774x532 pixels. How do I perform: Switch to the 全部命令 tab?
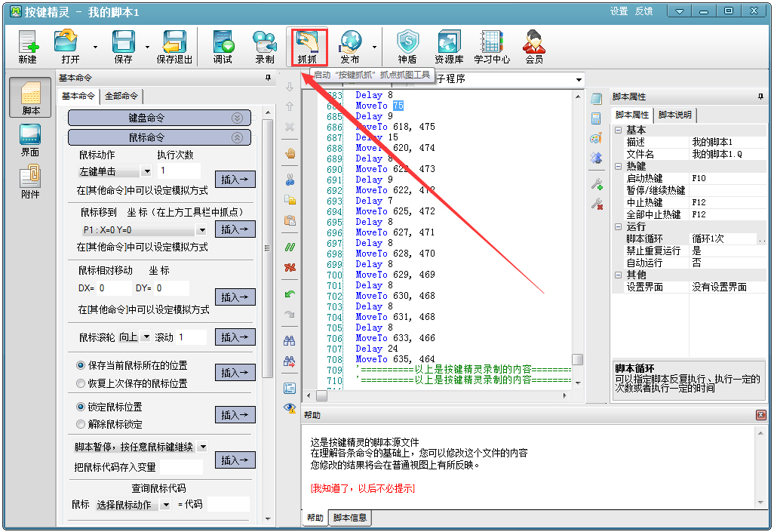coord(121,97)
